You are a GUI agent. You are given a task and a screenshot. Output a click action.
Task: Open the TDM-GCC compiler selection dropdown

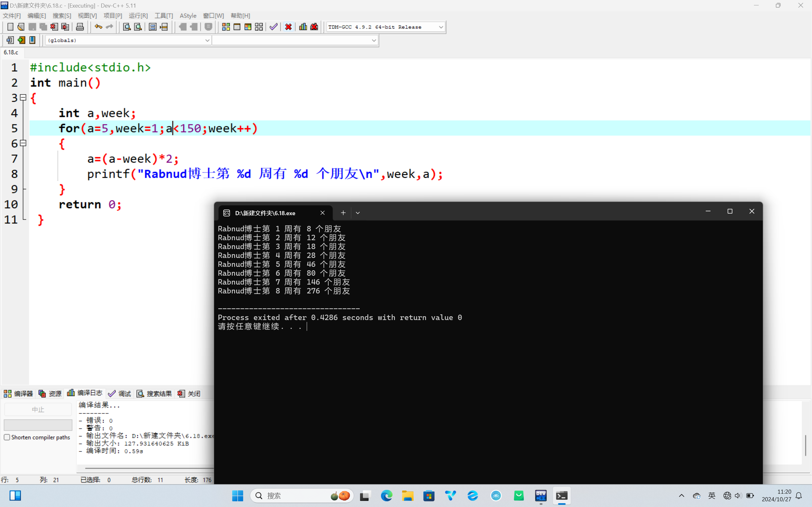(x=441, y=27)
